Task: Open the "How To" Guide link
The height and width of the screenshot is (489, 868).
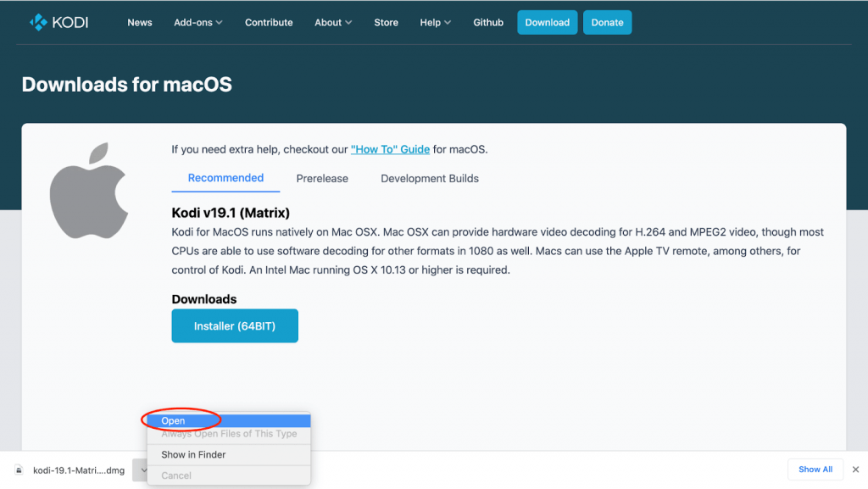Action: (x=390, y=149)
